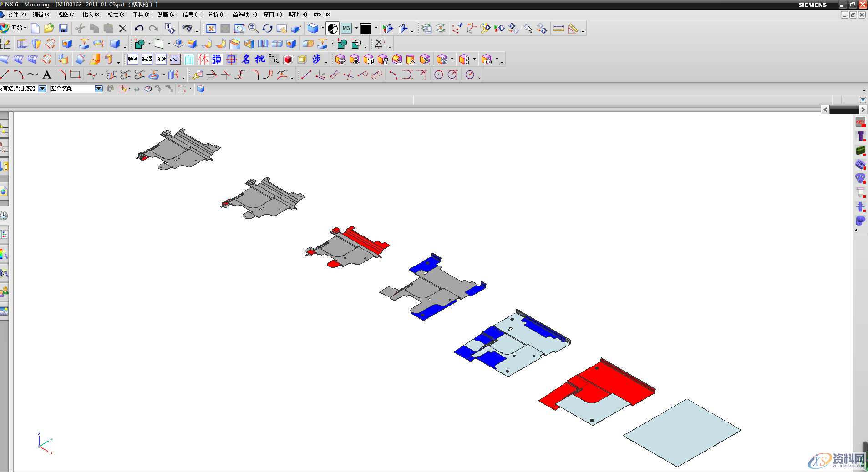Open the '分析' Analysis menu
The image size is (868, 472).
pos(217,15)
